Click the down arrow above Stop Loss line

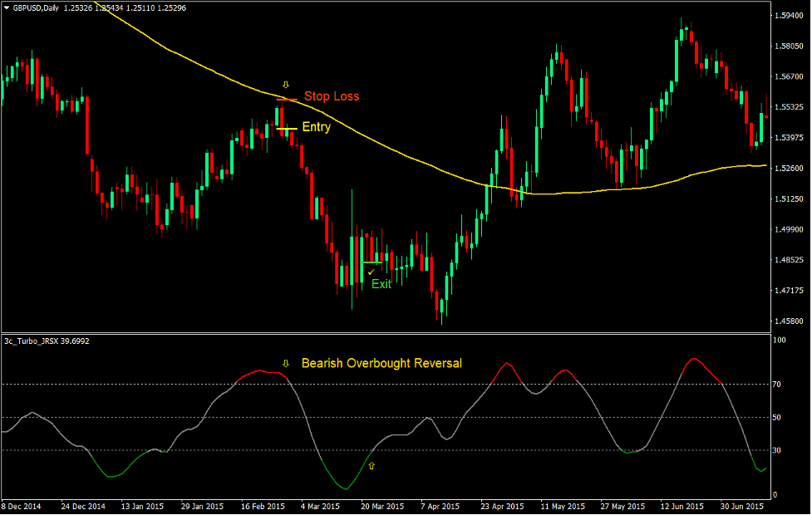click(x=286, y=85)
